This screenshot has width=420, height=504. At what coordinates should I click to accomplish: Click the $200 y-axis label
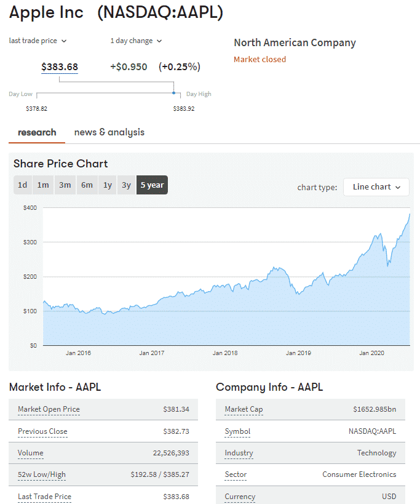(x=30, y=277)
